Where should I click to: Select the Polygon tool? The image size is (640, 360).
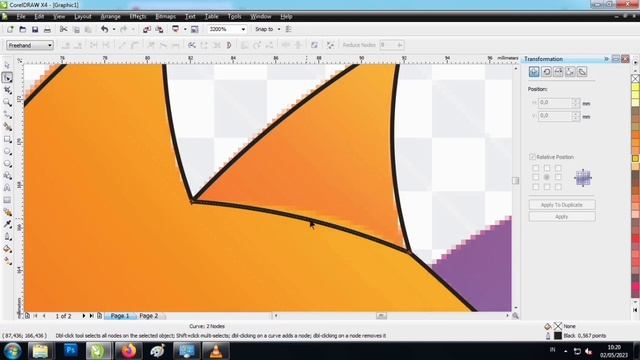(7, 164)
